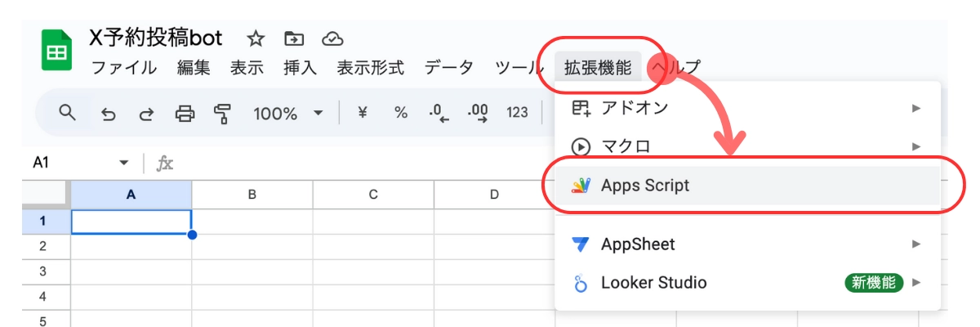Click the 拡張機能 menu

(x=598, y=68)
